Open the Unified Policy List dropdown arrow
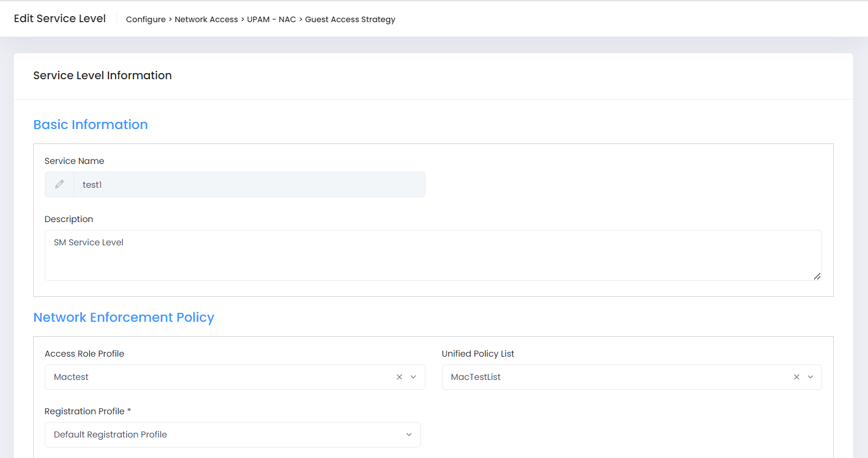Viewport: 868px width, 458px height. (x=810, y=377)
